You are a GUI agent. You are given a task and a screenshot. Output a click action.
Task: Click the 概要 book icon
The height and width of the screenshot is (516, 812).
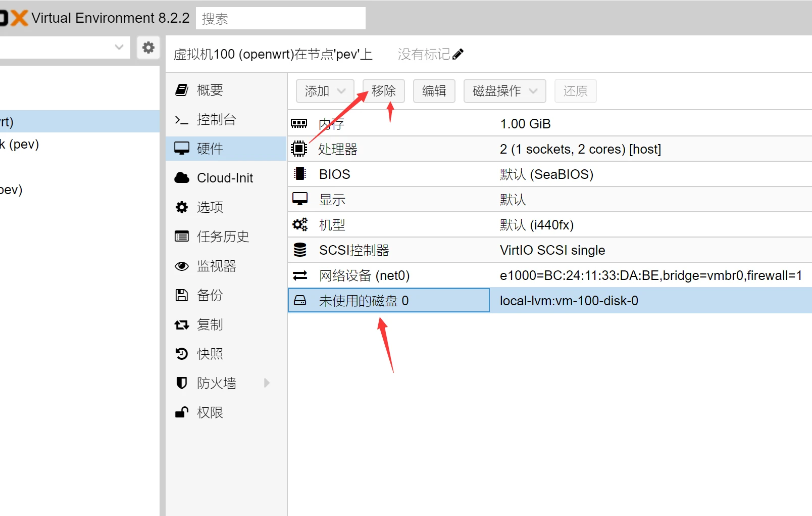point(182,90)
